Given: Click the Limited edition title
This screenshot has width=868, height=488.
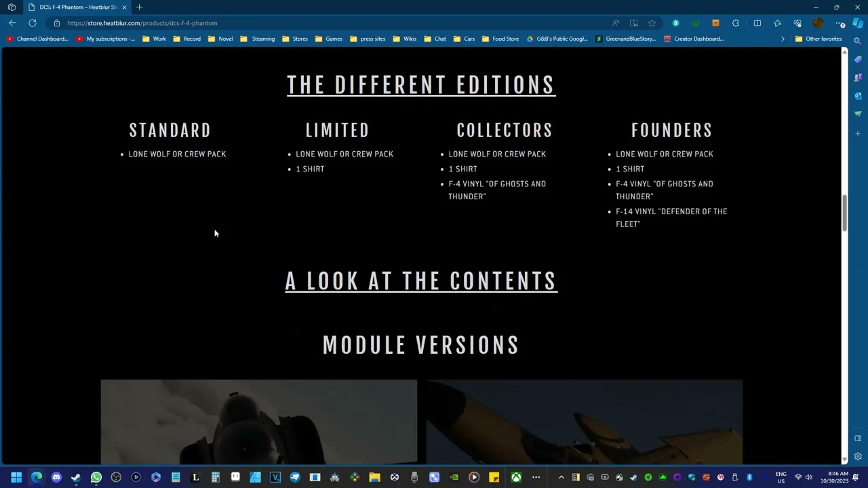Looking at the screenshot, I should point(337,130).
